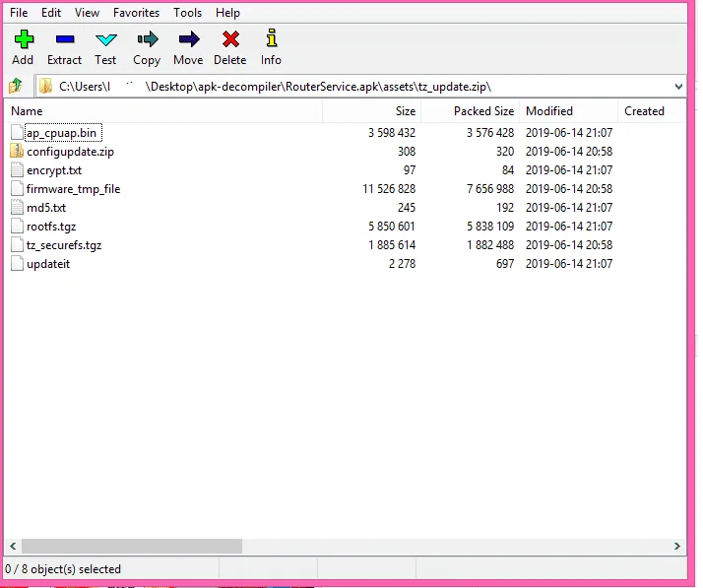Click the yellow Info icon
703x588 pixels.
[x=271, y=38]
